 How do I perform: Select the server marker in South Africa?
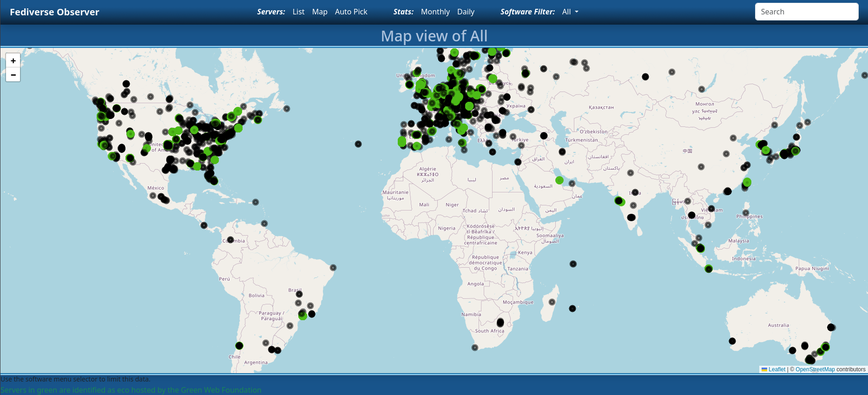click(500, 322)
